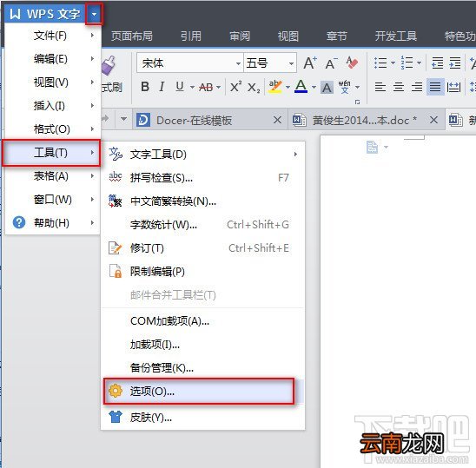Screen dimensions: 476x468
Task: Click distributed alignment icon
Action: (453, 88)
